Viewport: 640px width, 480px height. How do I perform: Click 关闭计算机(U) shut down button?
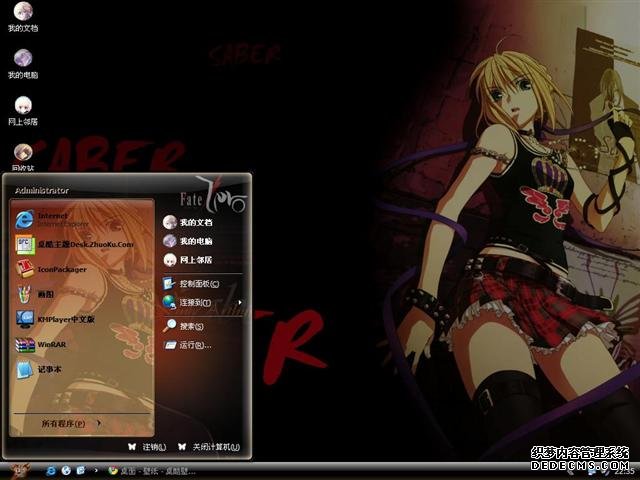pyautogui.click(x=209, y=447)
